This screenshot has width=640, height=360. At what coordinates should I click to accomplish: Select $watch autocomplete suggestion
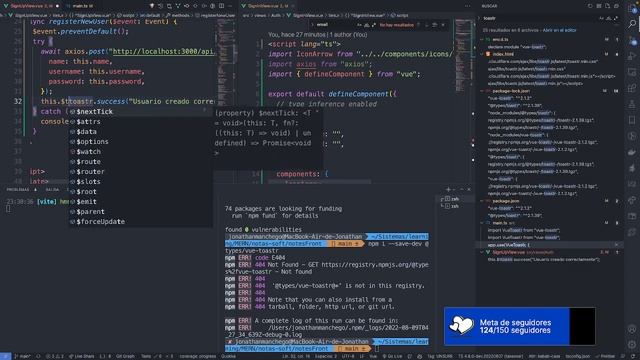click(x=140, y=151)
